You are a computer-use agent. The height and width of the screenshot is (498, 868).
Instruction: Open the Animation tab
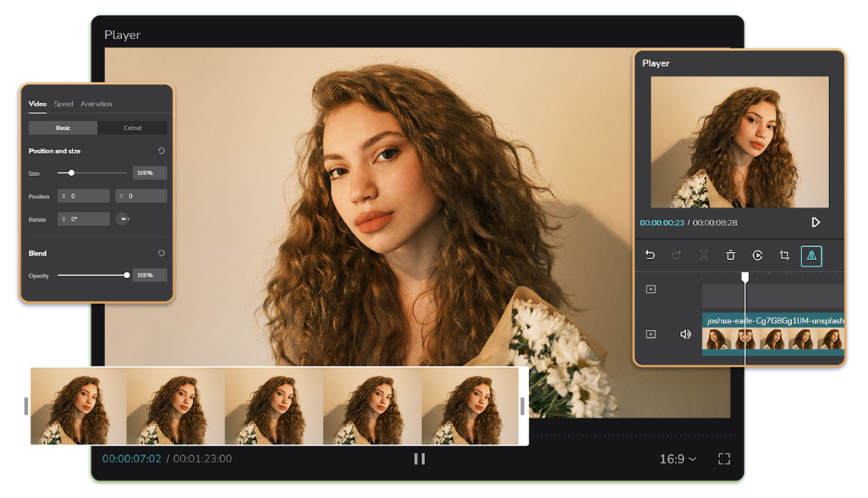97,103
